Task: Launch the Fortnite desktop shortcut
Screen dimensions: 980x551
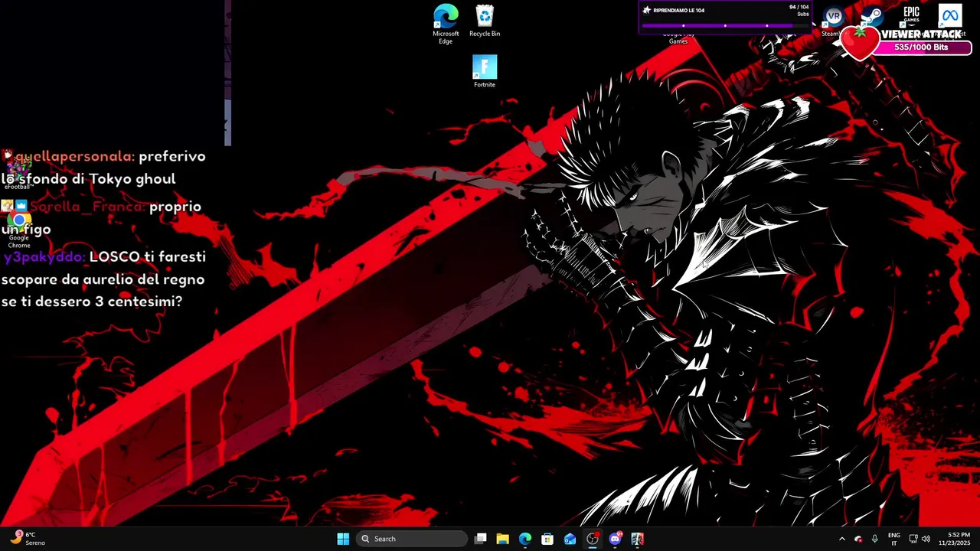Action: coord(485,71)
